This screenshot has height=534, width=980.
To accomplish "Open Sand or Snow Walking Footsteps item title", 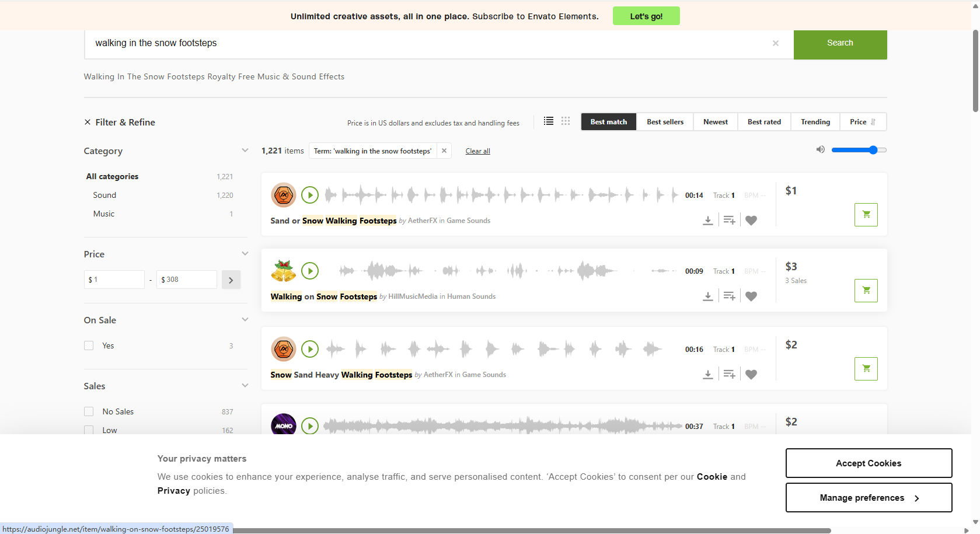I will pos(333,221).
